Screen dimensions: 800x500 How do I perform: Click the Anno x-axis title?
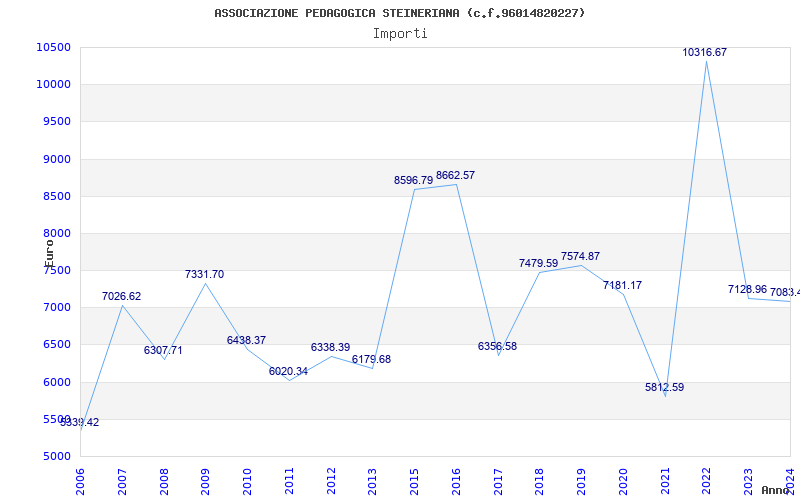[776, 490]
